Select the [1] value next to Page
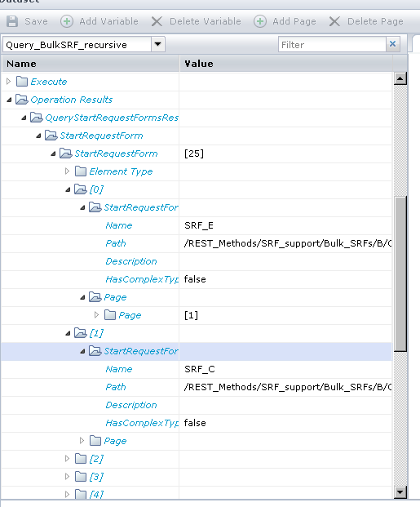420x507 pixels. tap(191, 315)
